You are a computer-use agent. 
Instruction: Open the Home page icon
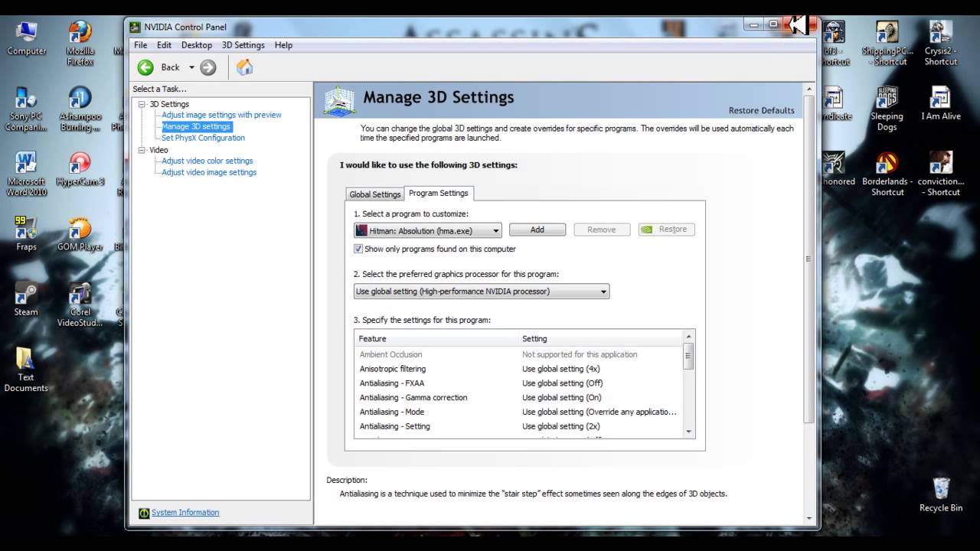coord(244,67)
